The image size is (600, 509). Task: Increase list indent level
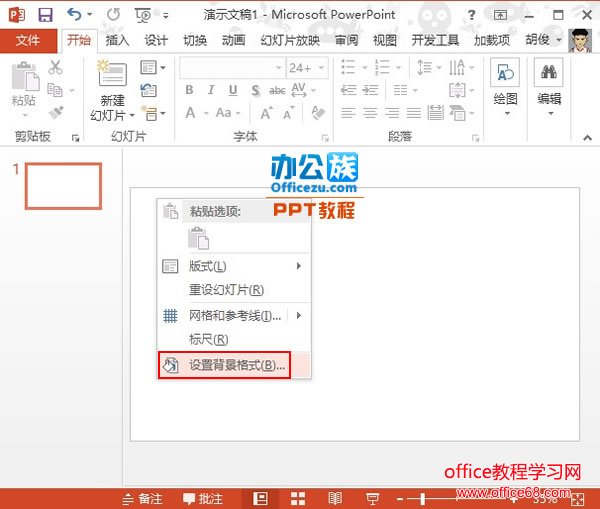[370, 90]
